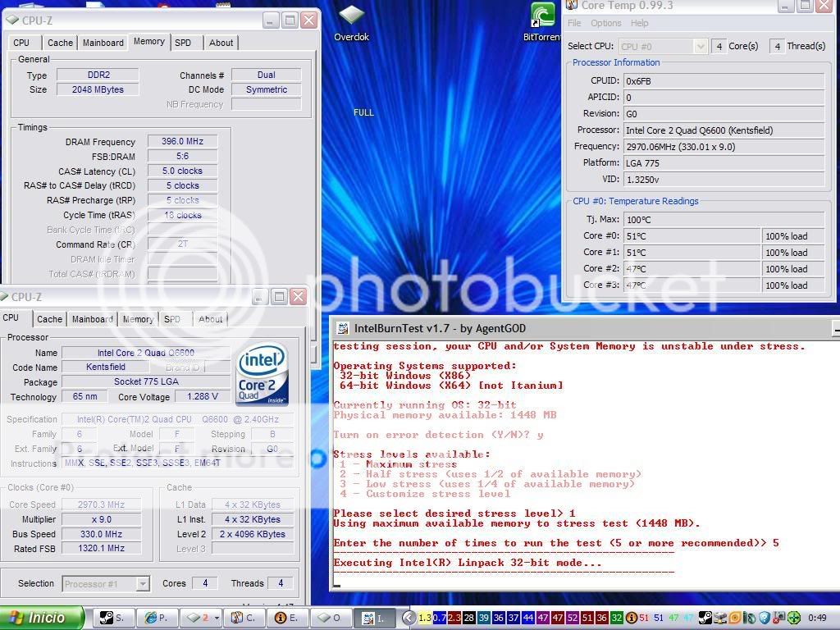Expand the grouped CPU-Z taskbar button
The height and width of the screenshot is (630, 840).
click(201, 618)
